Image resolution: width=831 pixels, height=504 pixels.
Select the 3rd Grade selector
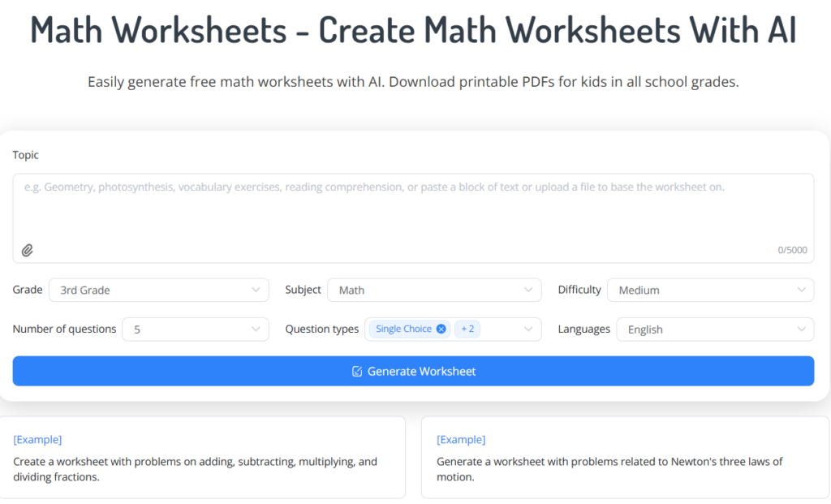tap(158, 290)
